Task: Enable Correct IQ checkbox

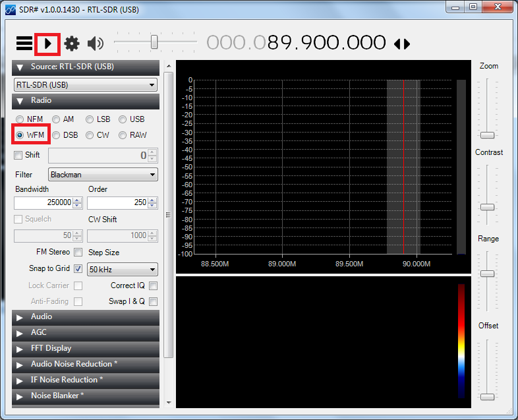Action: (154, 285)
